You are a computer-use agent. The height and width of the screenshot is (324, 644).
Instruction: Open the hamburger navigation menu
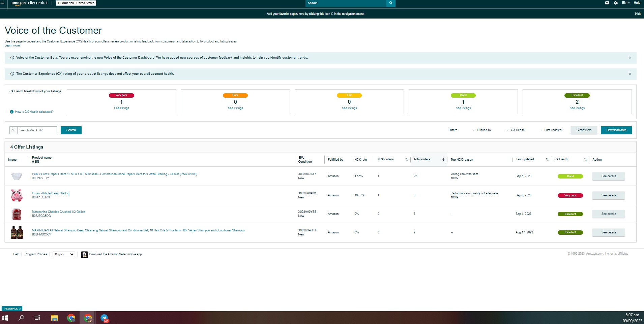(x=2, y=3)
